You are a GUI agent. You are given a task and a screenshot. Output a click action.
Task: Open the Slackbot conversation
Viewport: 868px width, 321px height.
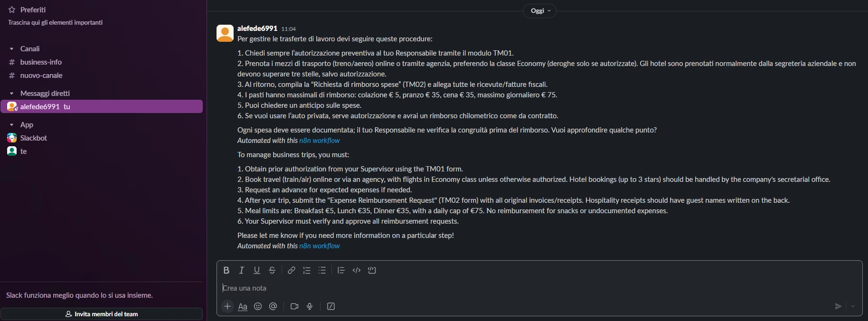pos(33,138)
